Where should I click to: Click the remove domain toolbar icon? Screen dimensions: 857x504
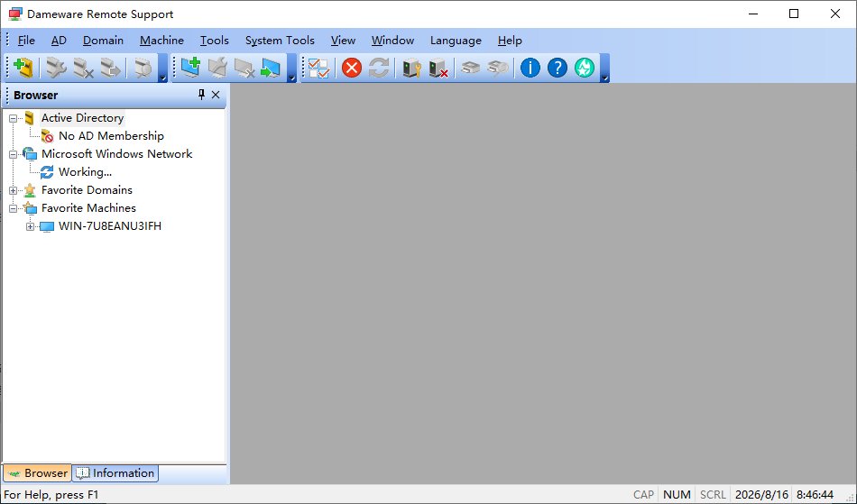[x=83, y=69]
